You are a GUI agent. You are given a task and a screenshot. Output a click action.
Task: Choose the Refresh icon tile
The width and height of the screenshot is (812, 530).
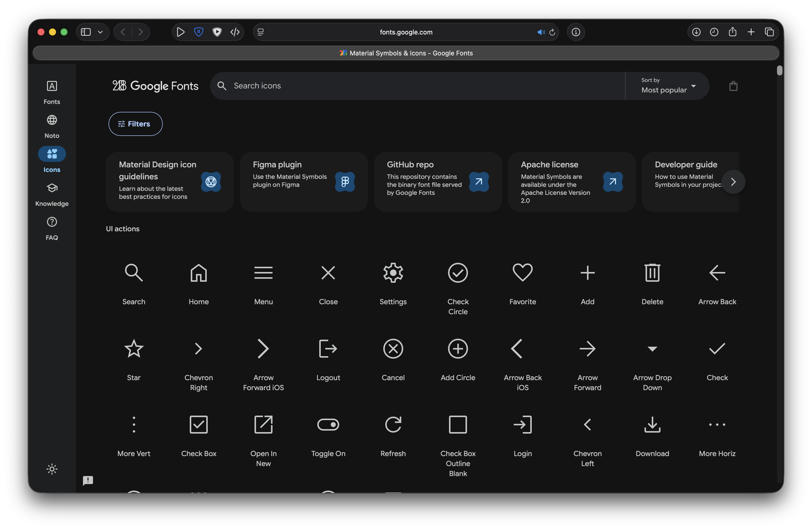tap(393, 424)
